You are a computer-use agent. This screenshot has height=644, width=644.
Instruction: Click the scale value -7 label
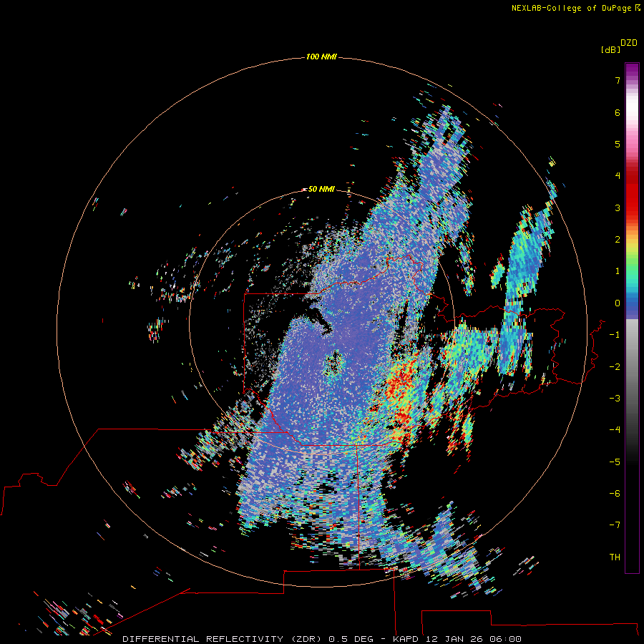pyautogui.click(x=615, y=525)
